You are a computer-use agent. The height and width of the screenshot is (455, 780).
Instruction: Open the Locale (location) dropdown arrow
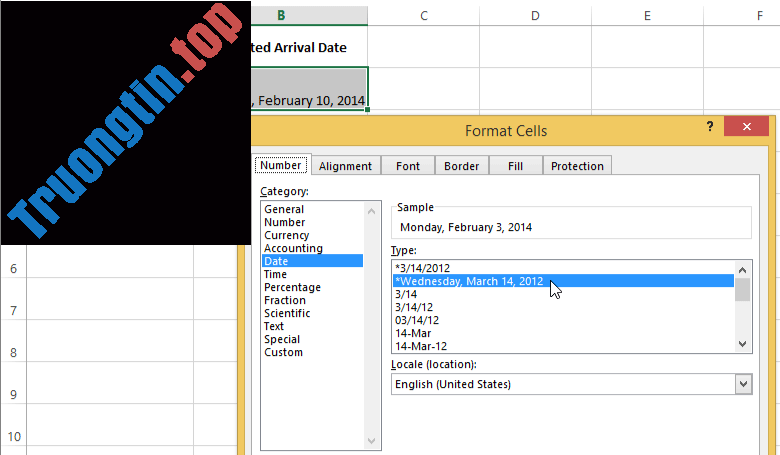743,384
